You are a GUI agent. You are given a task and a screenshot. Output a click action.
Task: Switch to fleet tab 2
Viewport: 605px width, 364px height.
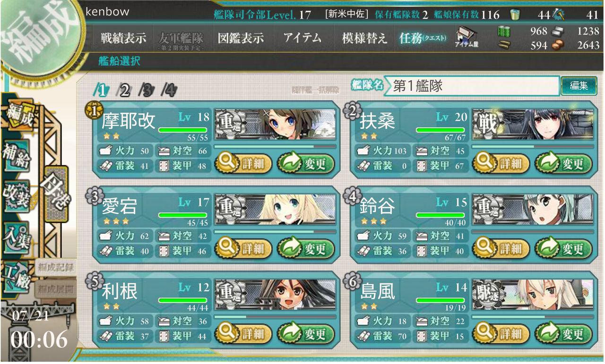[124, 90]
